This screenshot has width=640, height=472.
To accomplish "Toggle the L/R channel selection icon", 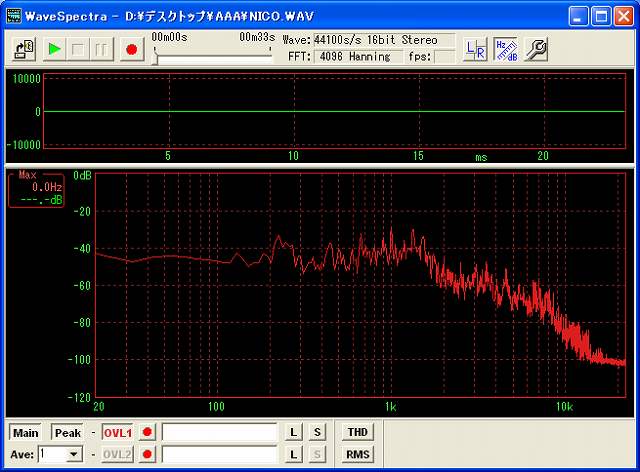I will 476,49.
